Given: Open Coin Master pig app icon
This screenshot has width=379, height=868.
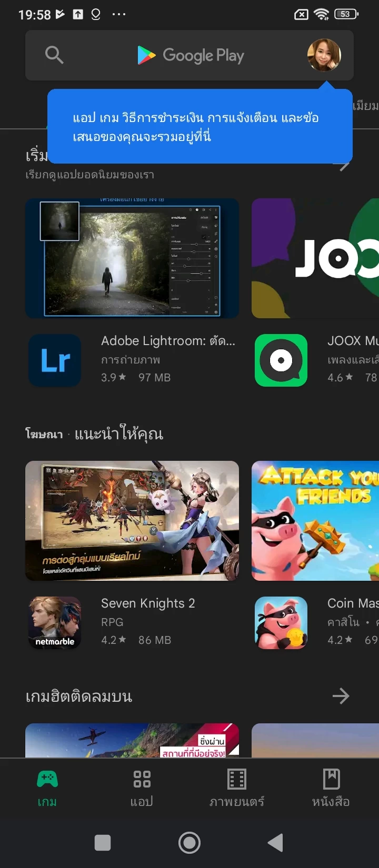Looking at the screenshot, I should coord(281,623).
